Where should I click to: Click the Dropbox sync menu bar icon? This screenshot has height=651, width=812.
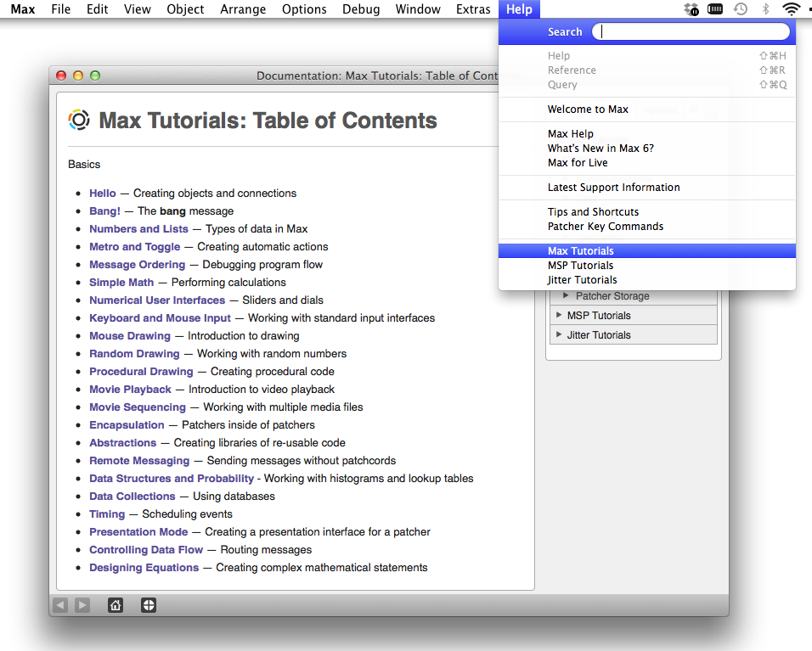(x=691, y=8)
